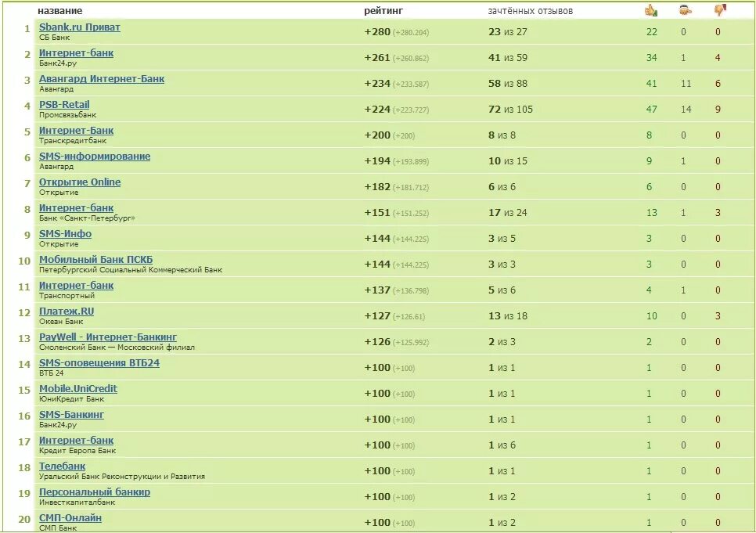The height and width of the screenshot is (533, 756).
Task: Click Петербургский Социальный Коммерческий Банк text
Action: pos(131,270)
